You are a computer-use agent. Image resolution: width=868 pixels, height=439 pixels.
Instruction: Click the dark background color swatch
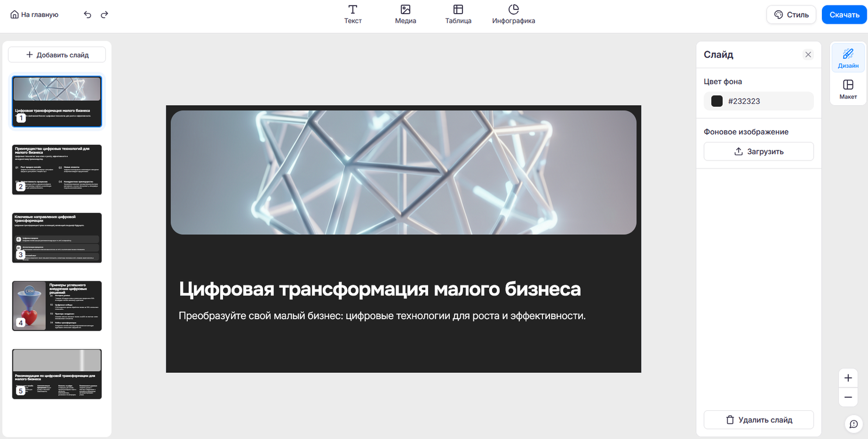pos(717,101)
